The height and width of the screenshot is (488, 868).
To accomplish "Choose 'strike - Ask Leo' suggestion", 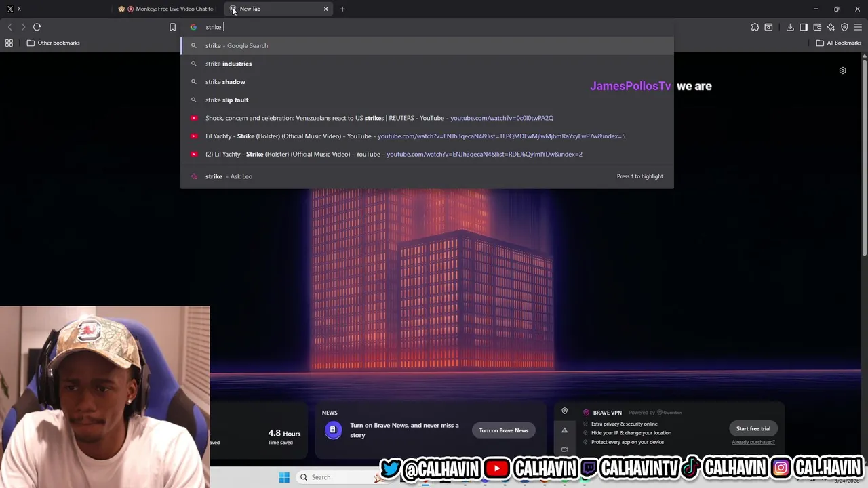I will [427, 176].
